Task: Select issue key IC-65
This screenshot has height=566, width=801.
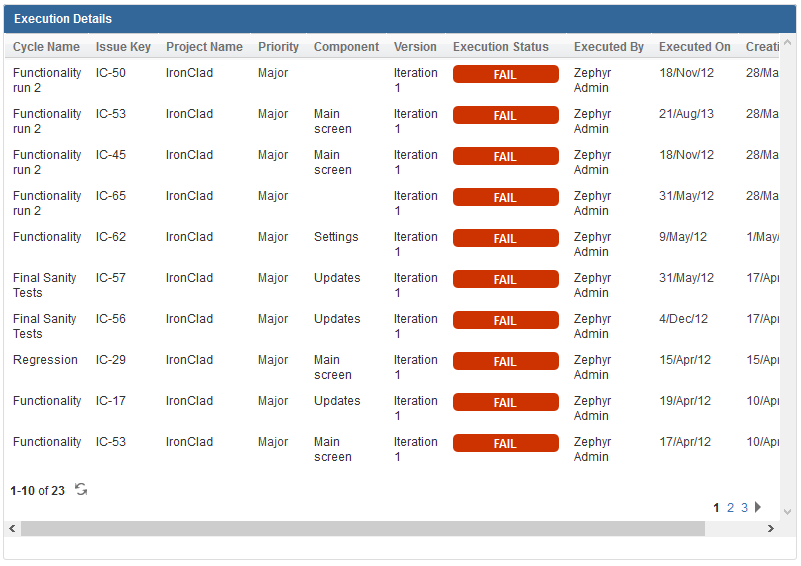Action: click(110, 196)
